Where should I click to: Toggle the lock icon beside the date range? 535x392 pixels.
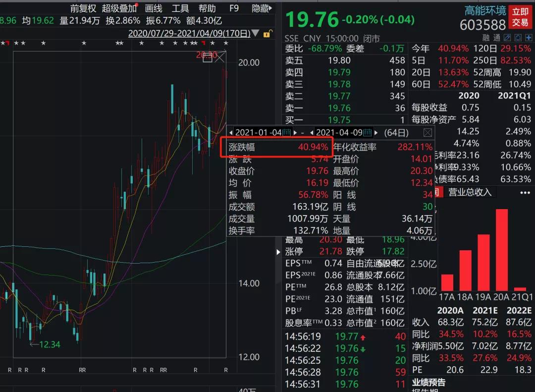coord(267,34)
